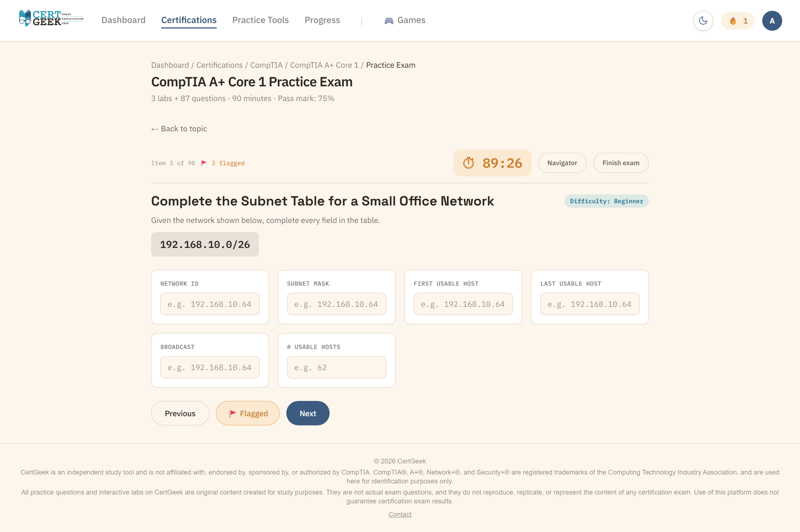Viewport: 800px width, 532px height.
Task: Click the Back to topic link
Action: pyautogui.click(x=179, y=129)
